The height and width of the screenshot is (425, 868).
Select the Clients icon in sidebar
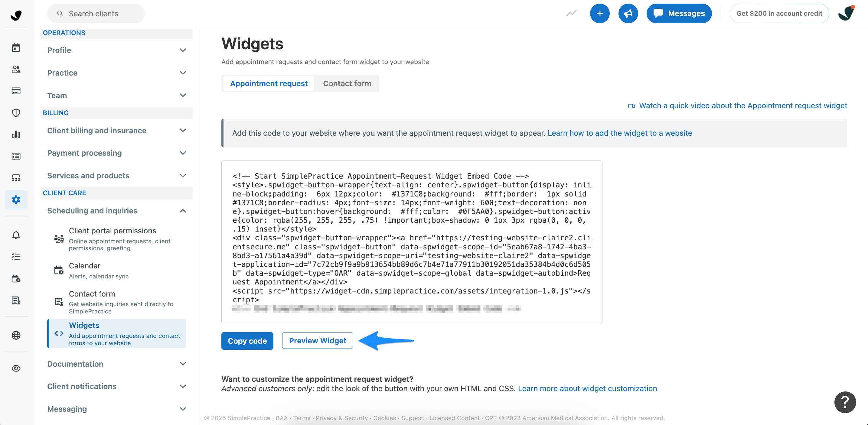(x=16, y=70)
